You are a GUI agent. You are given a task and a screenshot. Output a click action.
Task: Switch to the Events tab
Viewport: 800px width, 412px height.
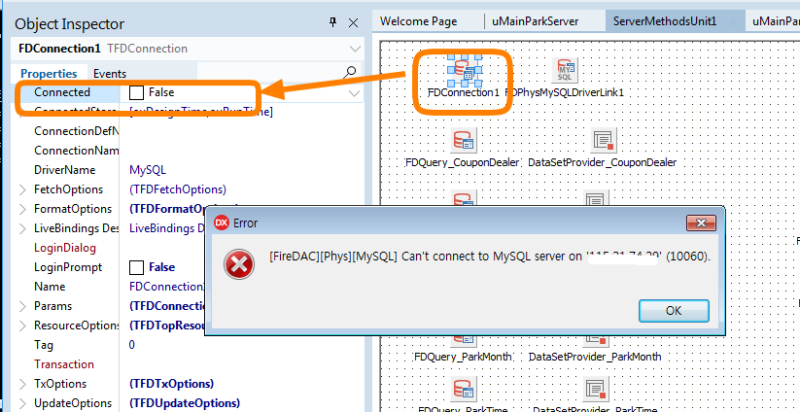tap(109, 73)
